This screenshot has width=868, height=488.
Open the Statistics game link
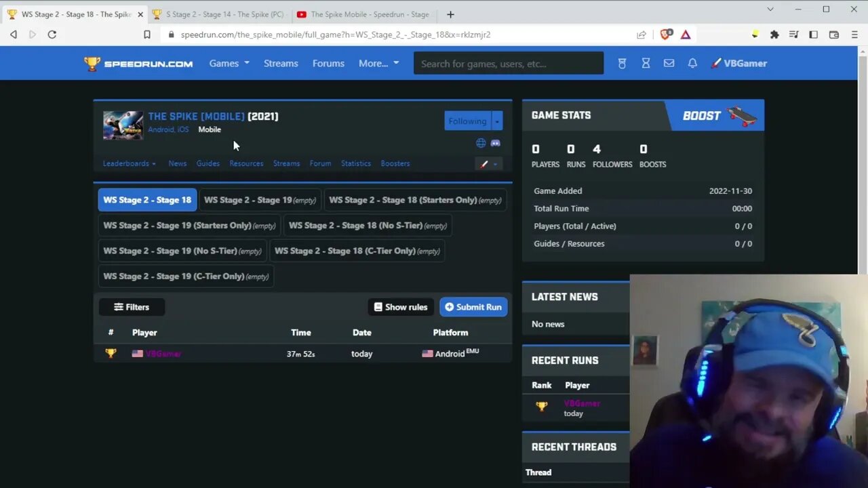pyautogui.click(x=356, y=163)
